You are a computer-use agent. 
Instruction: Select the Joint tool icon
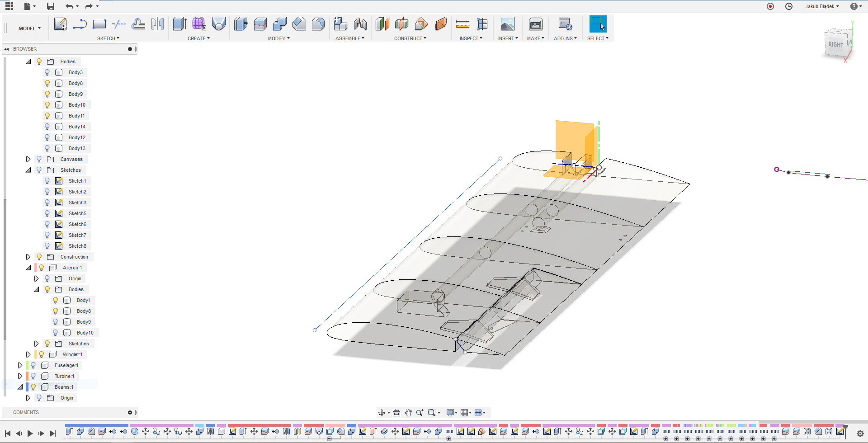point(360,24)
